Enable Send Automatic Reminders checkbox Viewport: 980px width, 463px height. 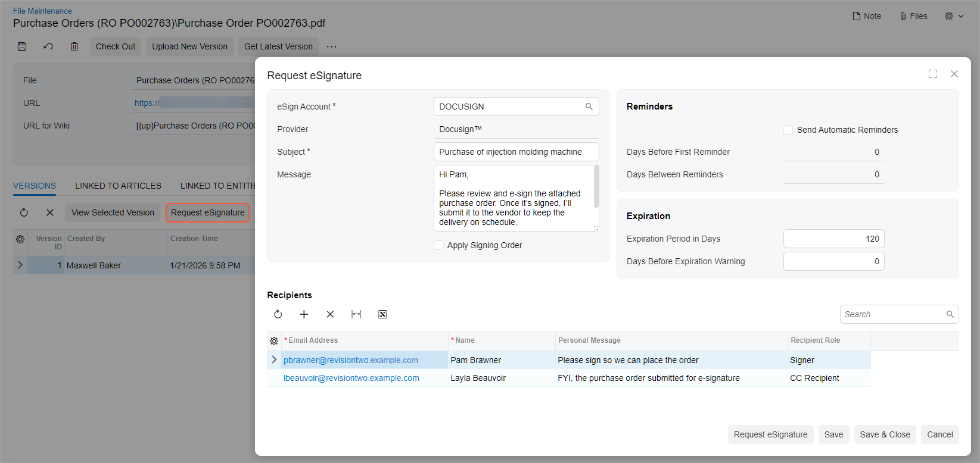pos(788,130)
